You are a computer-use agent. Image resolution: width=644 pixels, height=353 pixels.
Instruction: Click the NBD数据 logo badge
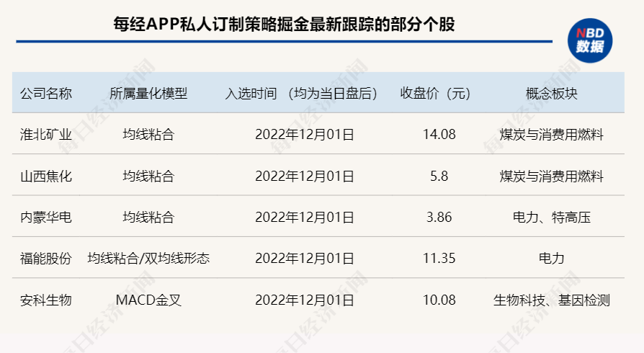pos(590,40)
